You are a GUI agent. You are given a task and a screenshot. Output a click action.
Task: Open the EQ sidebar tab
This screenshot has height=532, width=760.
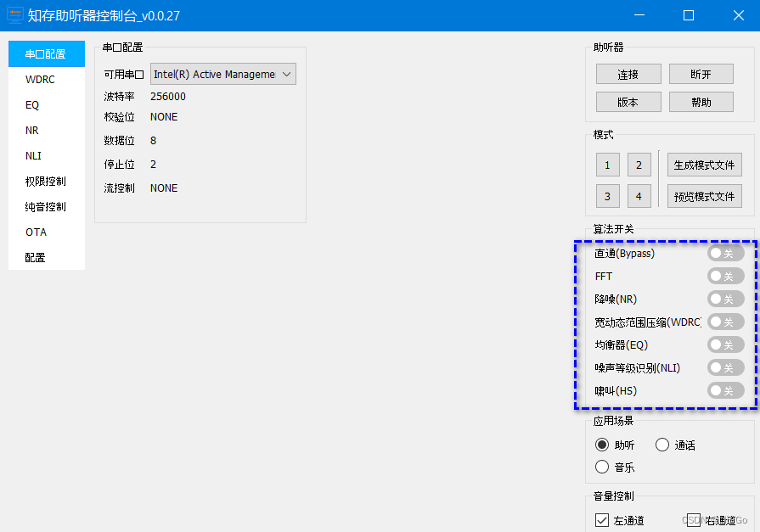click(47, 104)
